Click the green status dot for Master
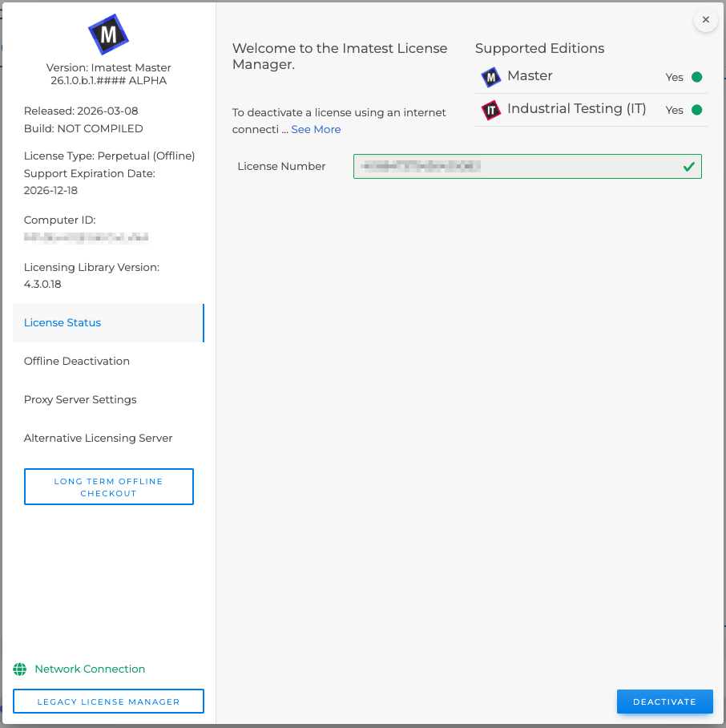Viewport: 726px width, 728px height. coord(696,78)
